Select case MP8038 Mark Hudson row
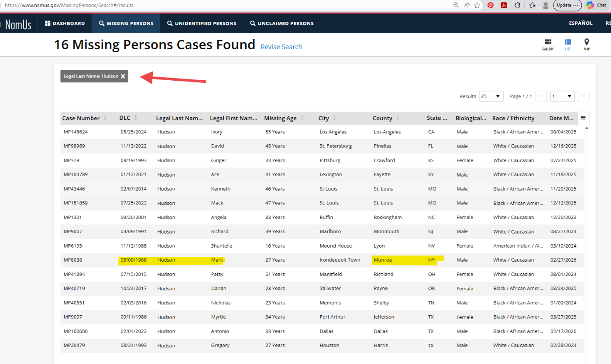This screenshot has width=611, height=364. [72, 260]
